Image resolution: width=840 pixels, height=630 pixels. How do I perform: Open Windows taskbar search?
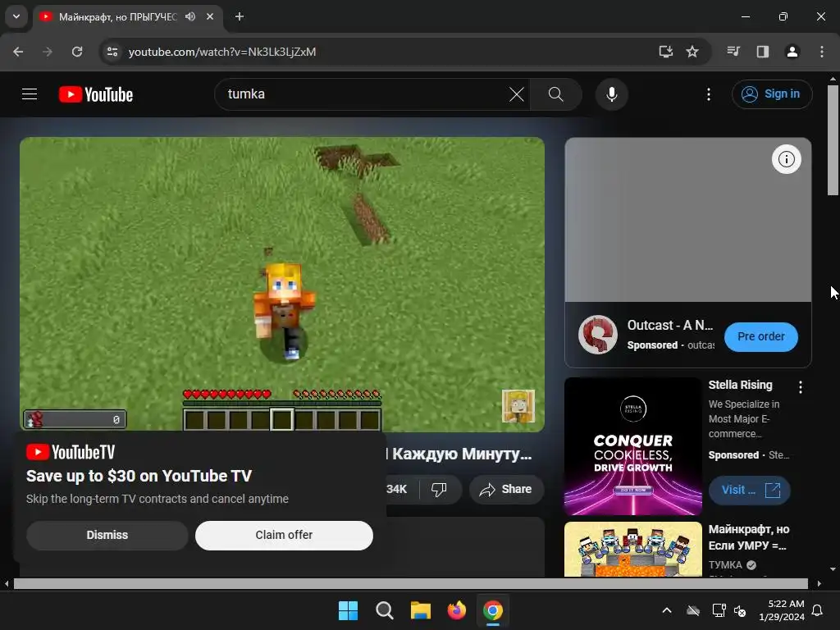click(x=384, y=610)
